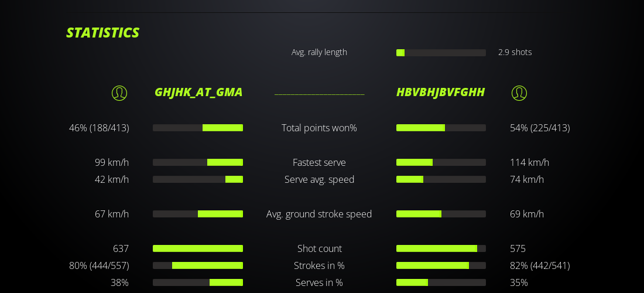Click the STATISTICS heading
Viewport: 644px width, 293px height.
pos(102,33)
